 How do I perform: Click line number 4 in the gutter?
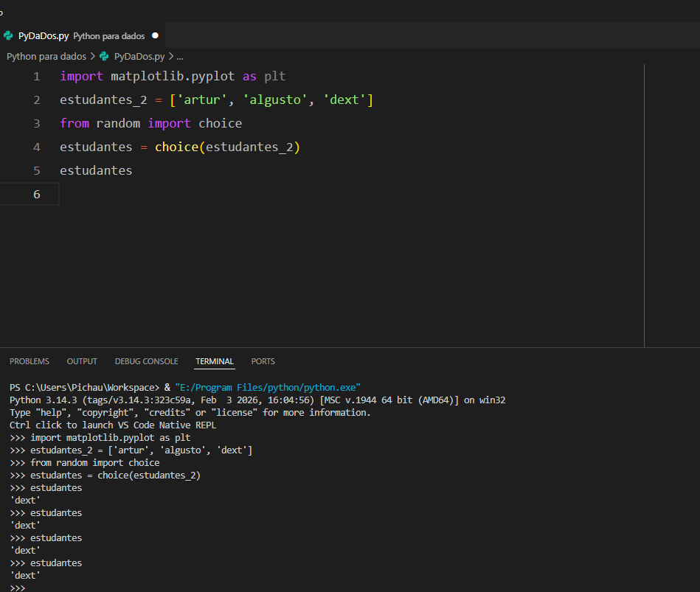coord(37,147)
